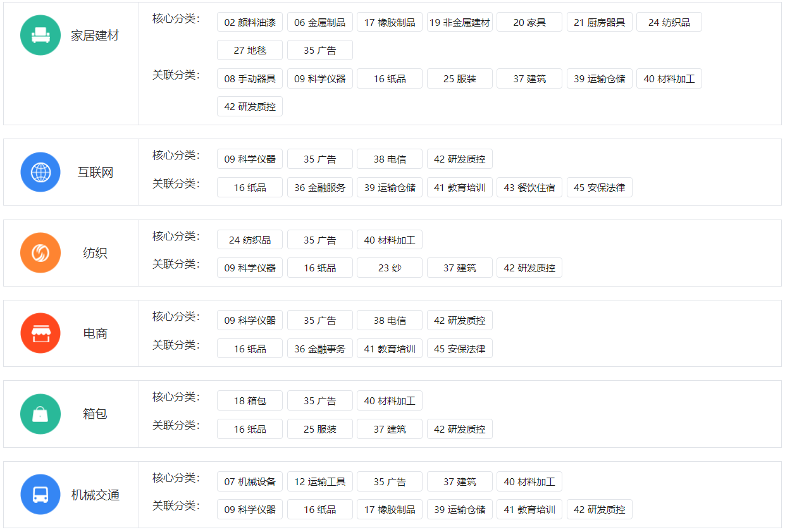Select the 纺织 industry name
The height and width of the screenshot is (532, 785).
pyautogui.click(x=95, y=253)
